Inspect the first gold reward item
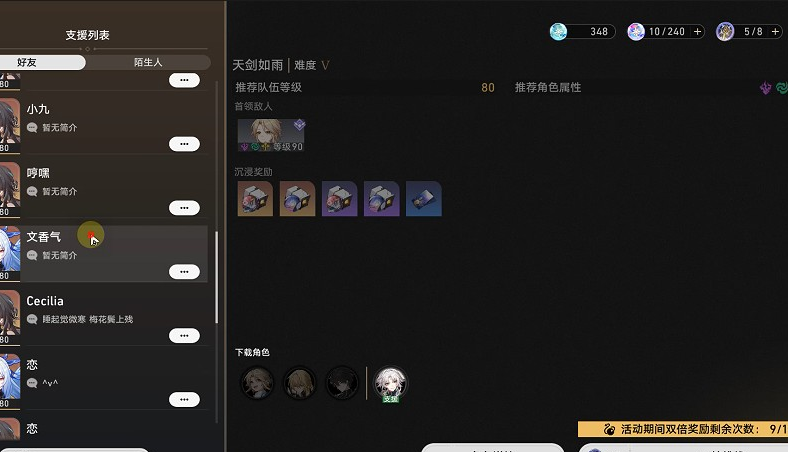 255,199
